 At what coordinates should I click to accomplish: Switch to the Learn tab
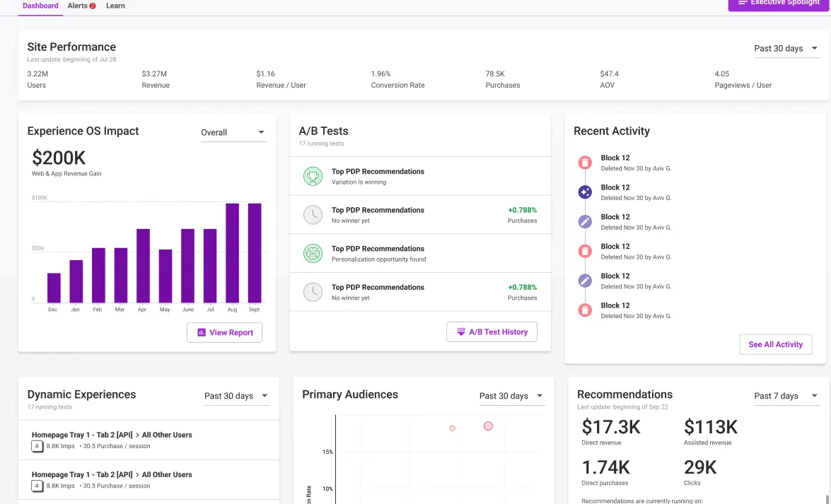[x=115, y=6]
